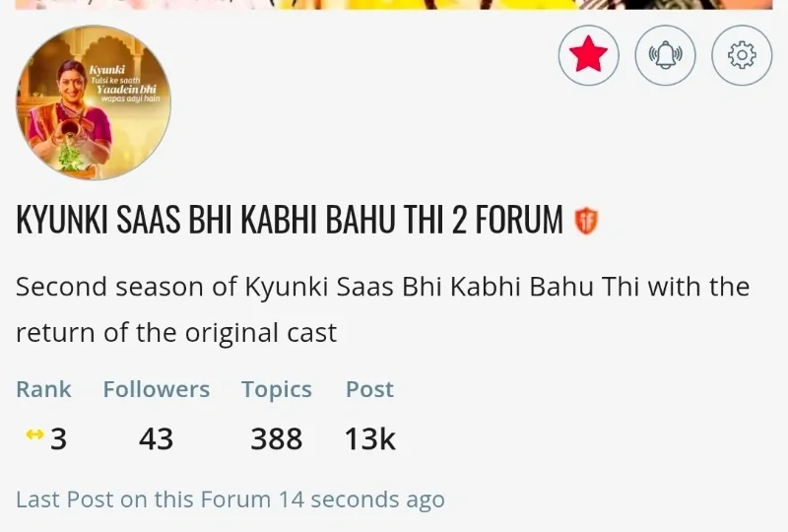View the 43 followers count
The image size is (788, 532).
[x=156, y=438]
